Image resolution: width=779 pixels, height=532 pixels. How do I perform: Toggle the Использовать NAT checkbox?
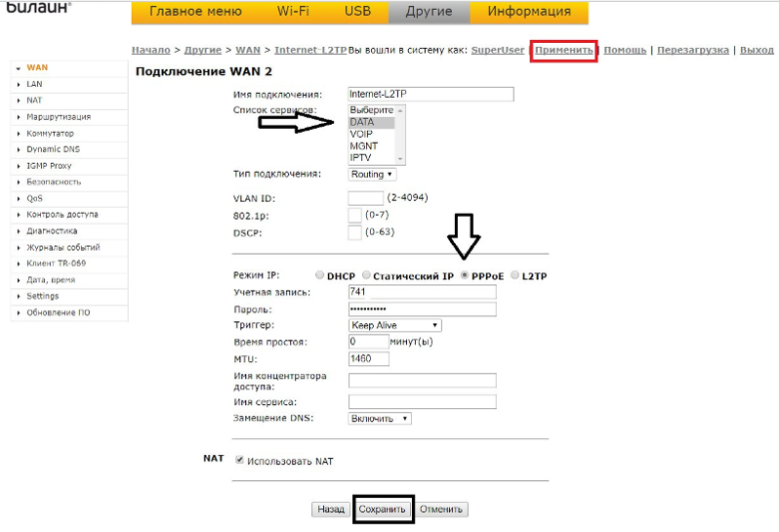(240, 460)
